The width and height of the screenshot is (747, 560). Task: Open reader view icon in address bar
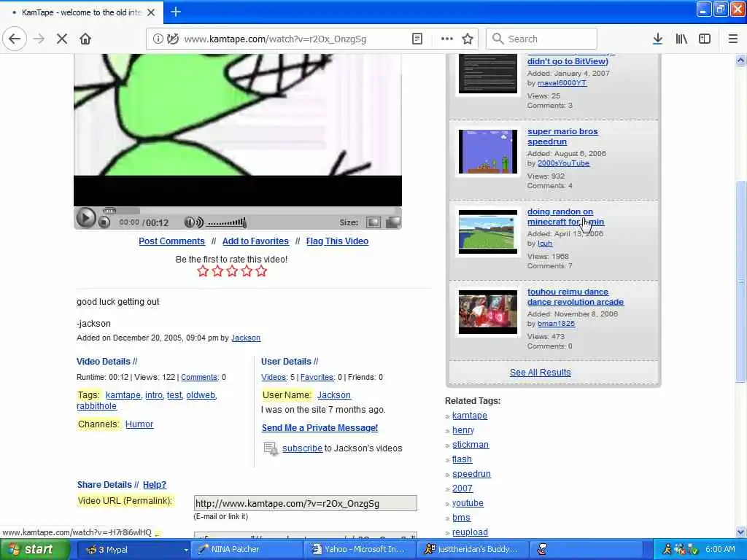pos(417,39)
